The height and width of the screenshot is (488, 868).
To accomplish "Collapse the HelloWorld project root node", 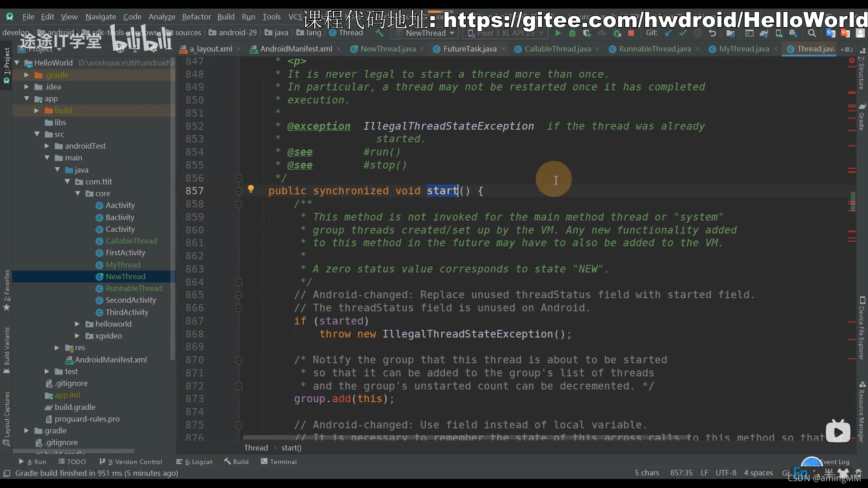I will tap(17, 63).
